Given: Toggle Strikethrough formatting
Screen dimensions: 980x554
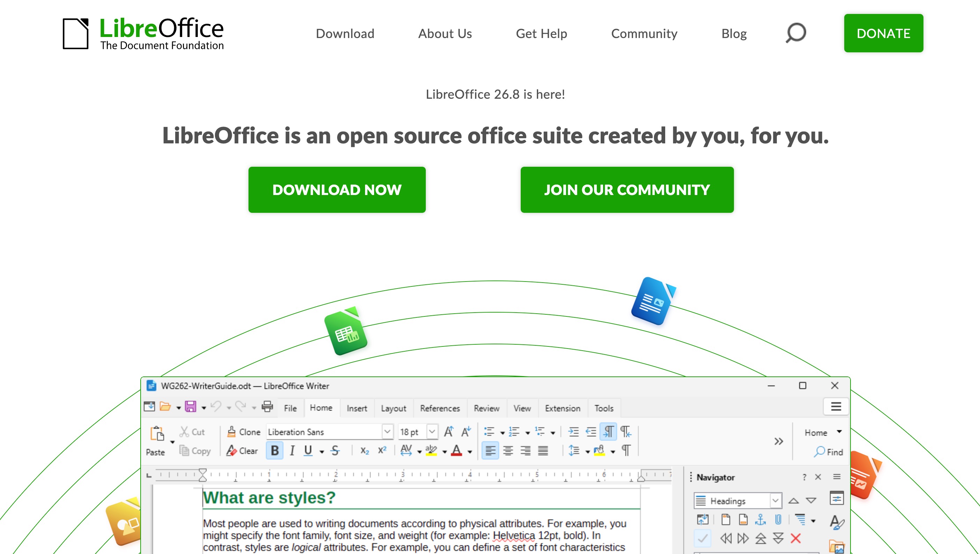Looking at the screenshot, I should tap(335, 451).
